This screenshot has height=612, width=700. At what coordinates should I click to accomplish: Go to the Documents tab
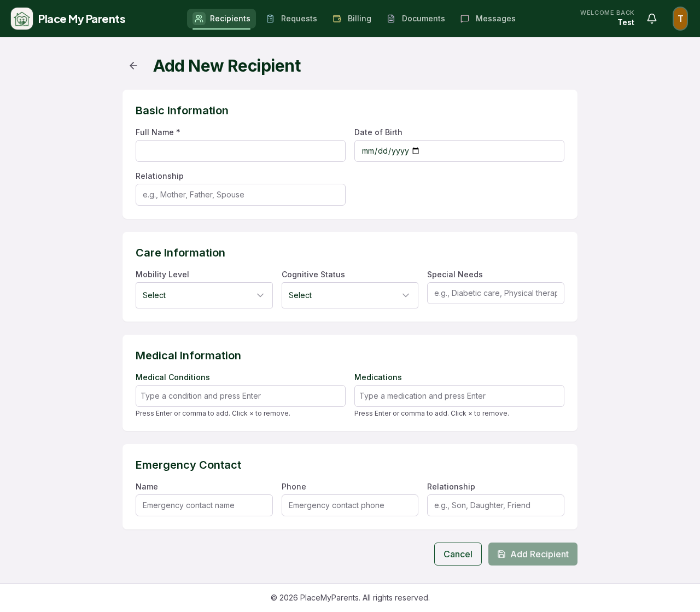(x=416, y=19)
